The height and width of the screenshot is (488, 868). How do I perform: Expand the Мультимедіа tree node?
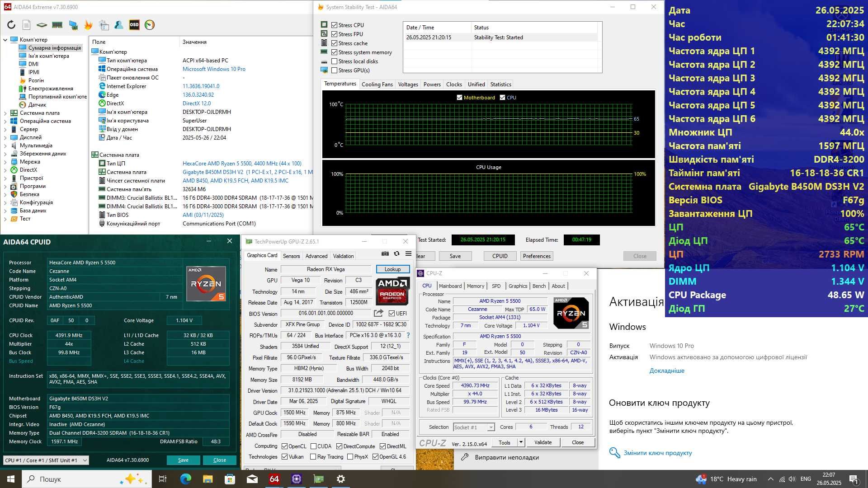click(5, 145)
